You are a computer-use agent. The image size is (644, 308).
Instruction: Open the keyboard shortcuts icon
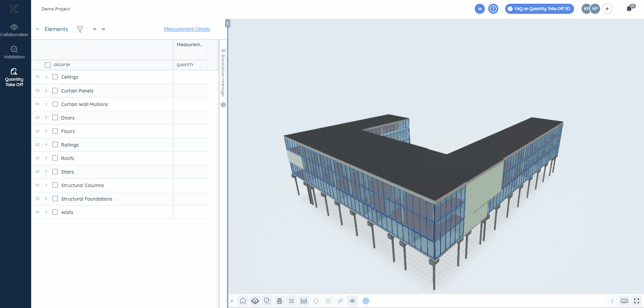[x=624, y=301]
